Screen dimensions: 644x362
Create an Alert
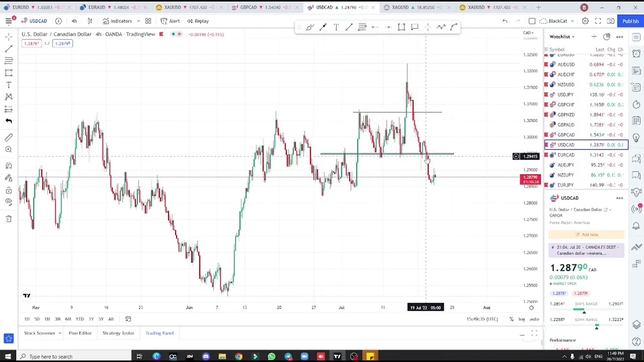pyautogui.click(x=170, y=21)
